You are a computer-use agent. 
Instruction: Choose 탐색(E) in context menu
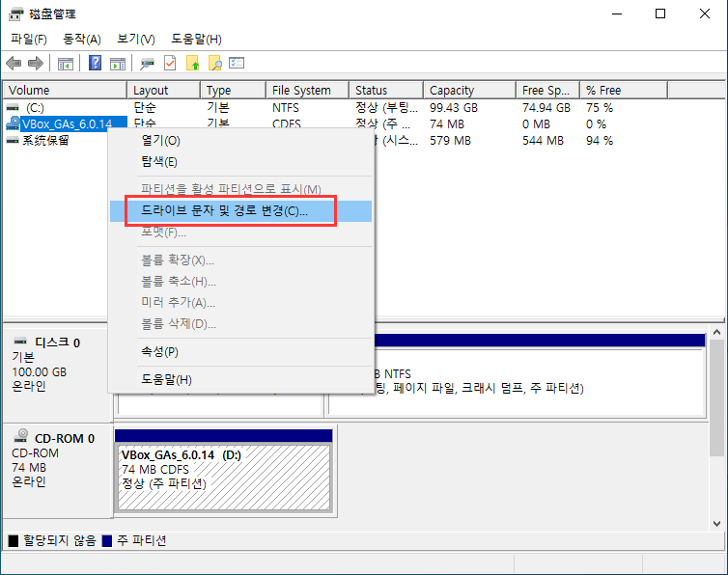[241, 162]
